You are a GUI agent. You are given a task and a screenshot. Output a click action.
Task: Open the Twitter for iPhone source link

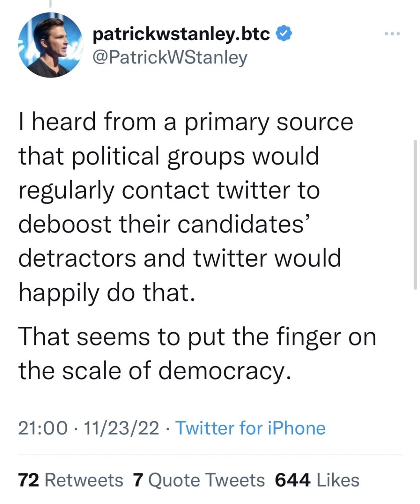point(250,428)
